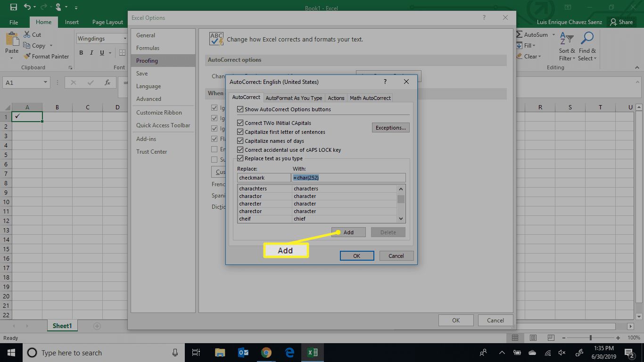Click the Replace field containing checkmark

point(264,178)
